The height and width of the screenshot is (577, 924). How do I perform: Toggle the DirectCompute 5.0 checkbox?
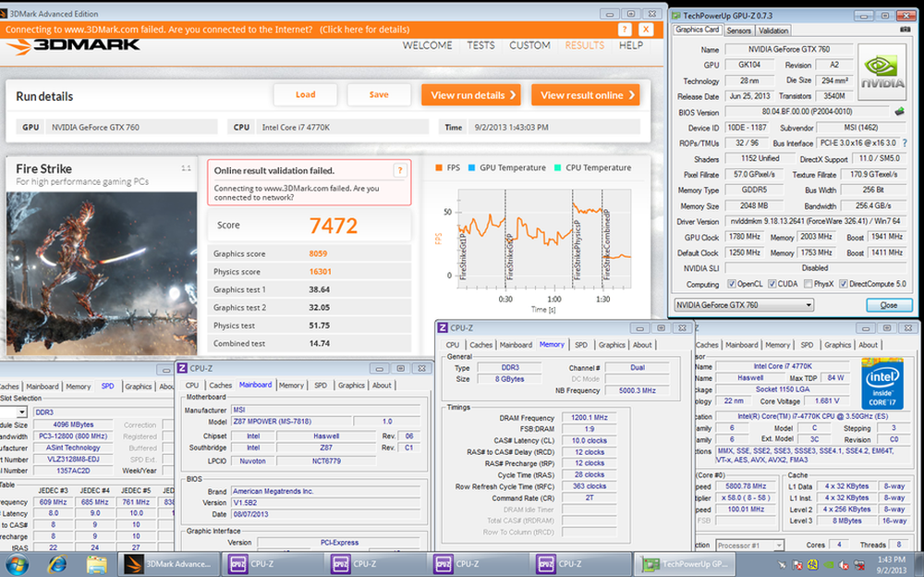(844, 284)
